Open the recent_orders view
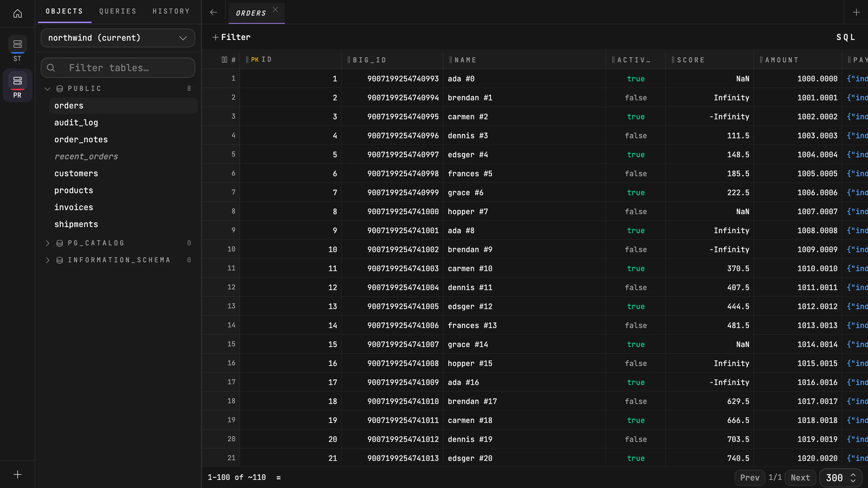The image size is (868, 488). click(x=123, y=157)
